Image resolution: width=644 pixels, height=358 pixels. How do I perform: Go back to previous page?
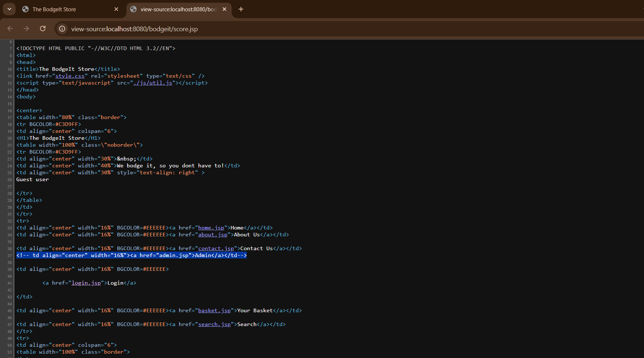point(10,29)
